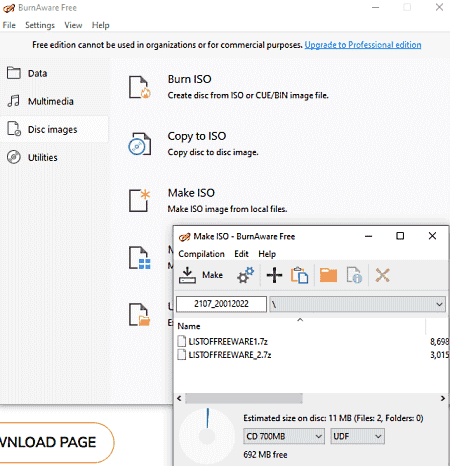The height and width of the screenshot is (466, 450).
Task: Open the Data category folder icon
Action: point(14,73)
